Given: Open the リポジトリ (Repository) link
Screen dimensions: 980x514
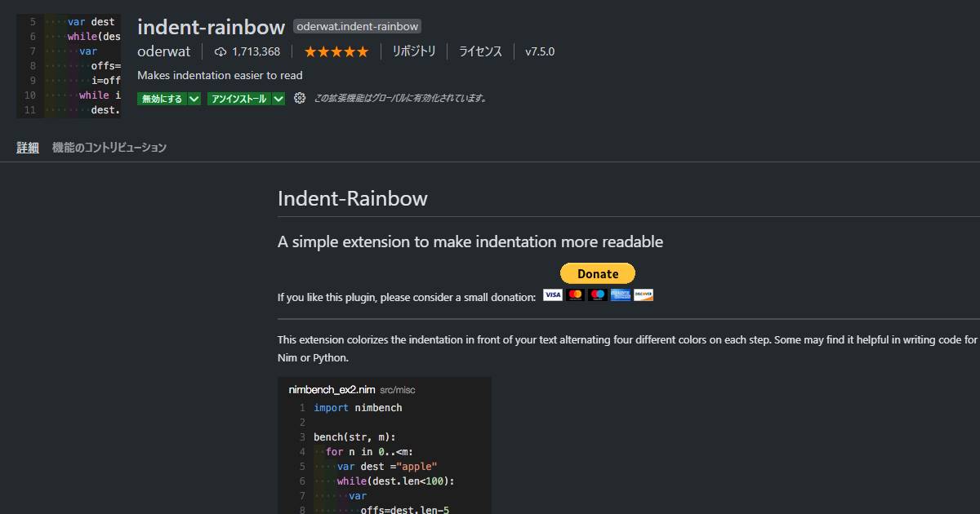Looking at the screenshot, I should 414,51.
